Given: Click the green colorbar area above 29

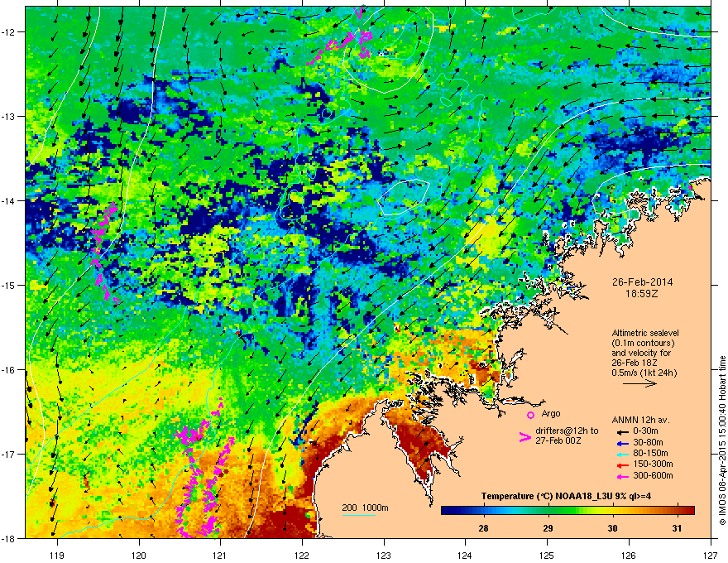Looking at the screenshot, I should pos(548,510).
